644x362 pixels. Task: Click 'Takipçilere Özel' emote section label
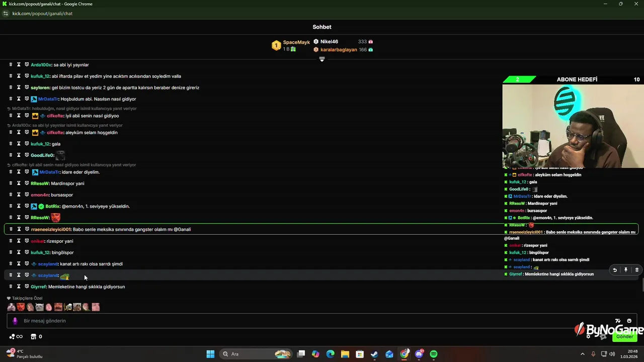[x=27, y=298]
